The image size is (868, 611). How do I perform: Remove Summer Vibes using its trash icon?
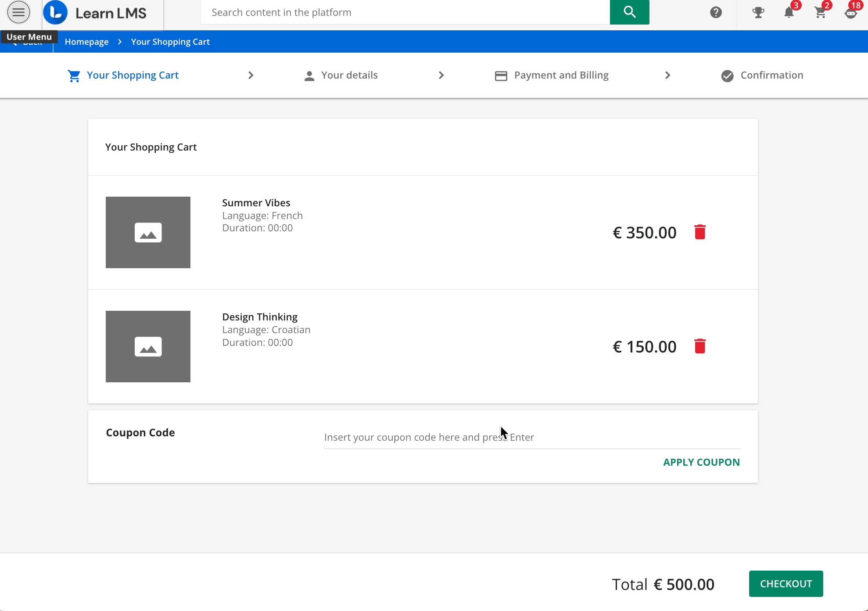(700, 232)
